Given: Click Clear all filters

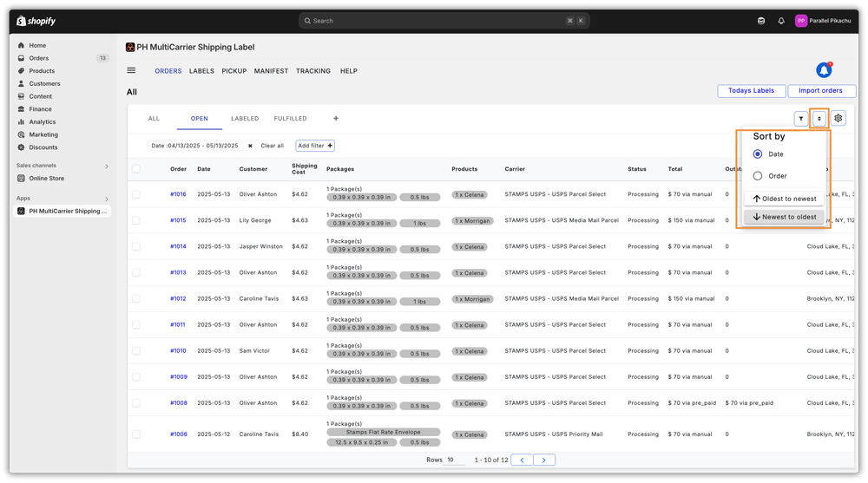Looking at the screenshot, I should [x=272, y=146].
